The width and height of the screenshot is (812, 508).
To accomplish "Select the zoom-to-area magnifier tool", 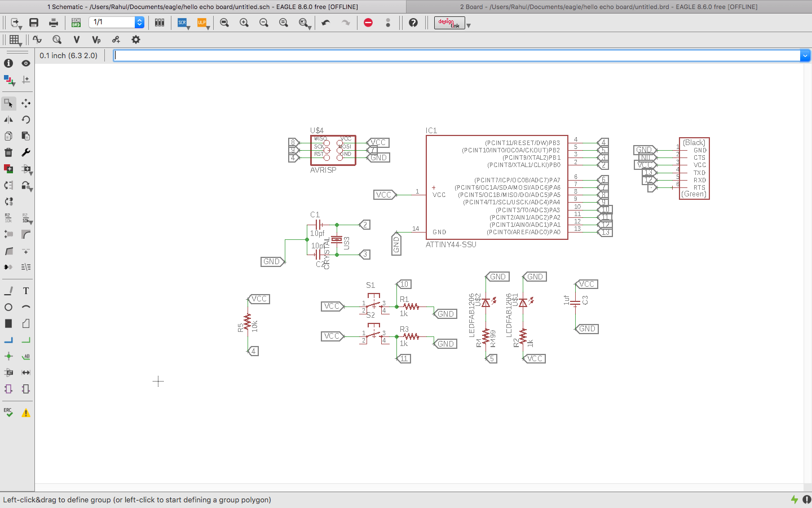I will pos(304,23).
